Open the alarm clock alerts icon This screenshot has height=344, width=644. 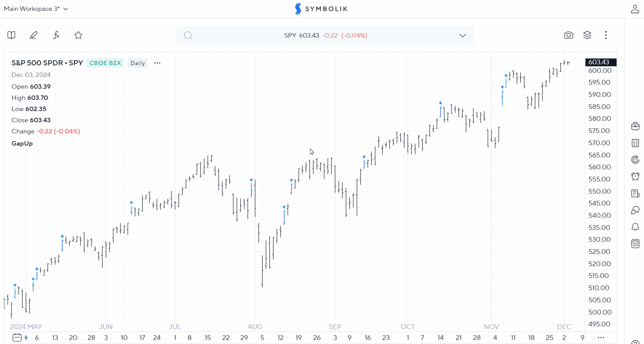tap(635, 176)
